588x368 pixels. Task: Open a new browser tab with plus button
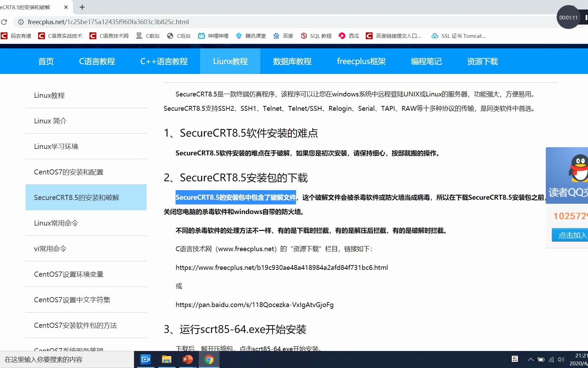tap(82, 7)
